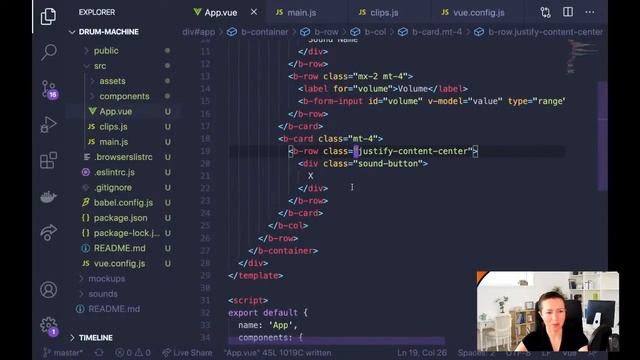This screenshot has height=360, width=640.
Task: Click div#app breadcrumb
Action: click(198, 32)
